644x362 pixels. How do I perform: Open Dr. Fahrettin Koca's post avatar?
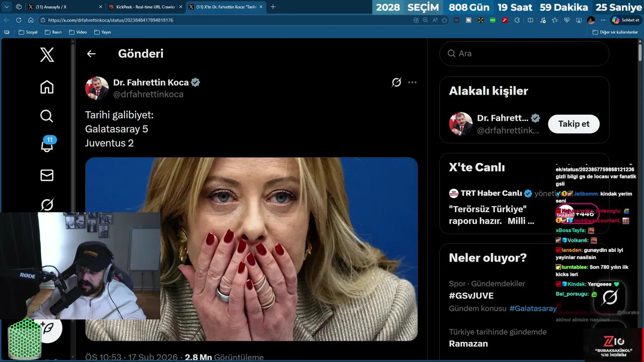(97, 88)
